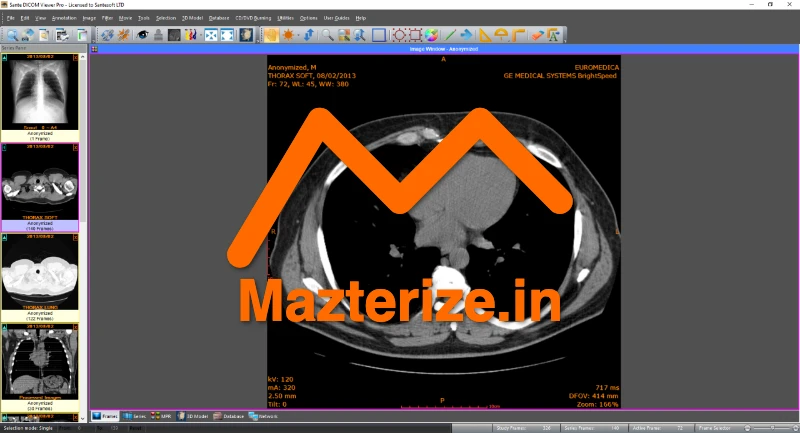This screenshot has height=433, width=800.
Task: Open the Annotation menu
Action: 64,18
